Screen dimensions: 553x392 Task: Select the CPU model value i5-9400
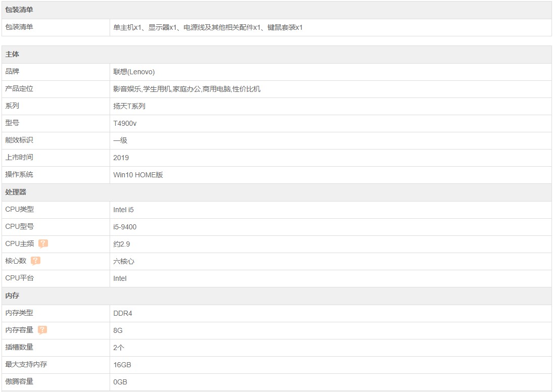[x=125, y=227]
